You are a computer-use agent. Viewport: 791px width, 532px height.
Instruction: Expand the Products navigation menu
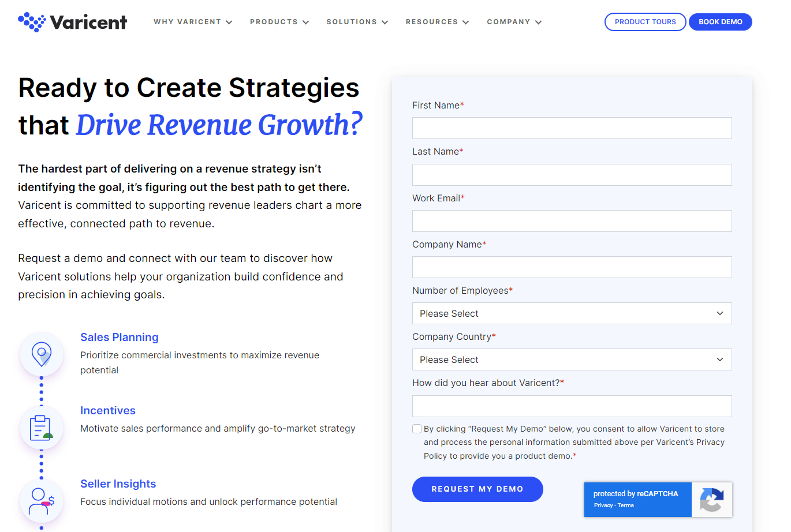(279, 22)
